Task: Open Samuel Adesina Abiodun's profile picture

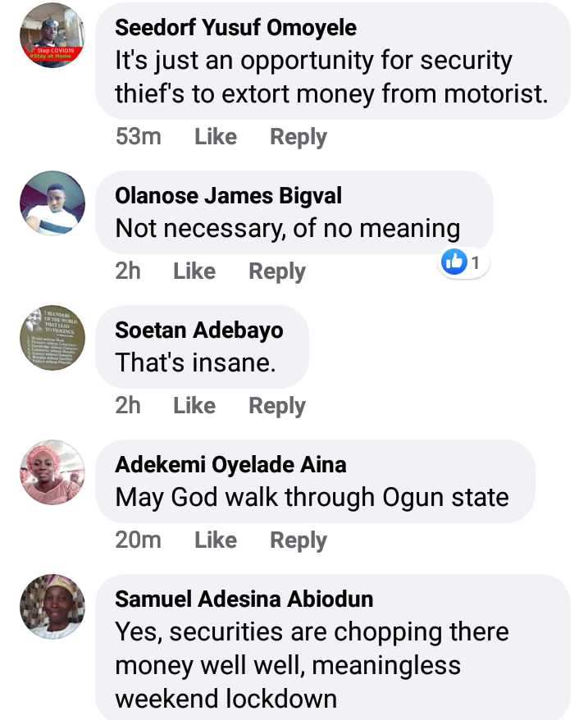Action: click(x=52, y=607)
